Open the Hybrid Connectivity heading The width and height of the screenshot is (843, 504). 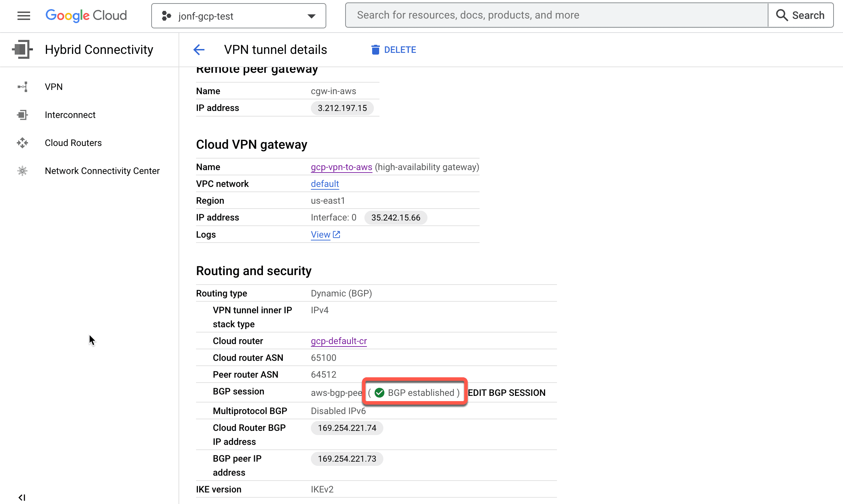(x=99, y=49)
